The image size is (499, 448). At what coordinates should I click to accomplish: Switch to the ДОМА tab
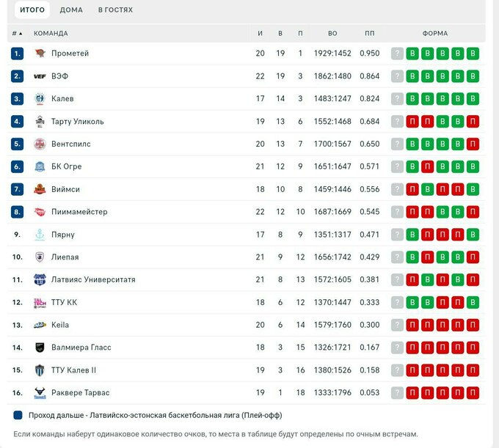tap(71, 10)
